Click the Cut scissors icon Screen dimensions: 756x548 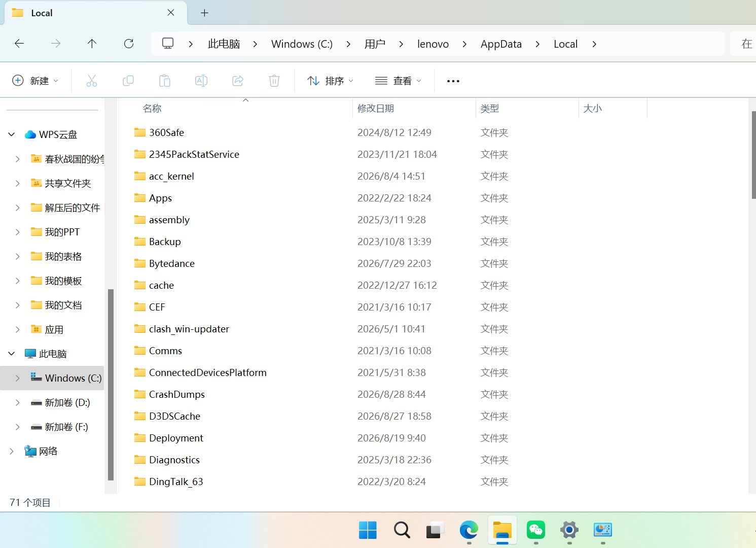click(92, 81)
